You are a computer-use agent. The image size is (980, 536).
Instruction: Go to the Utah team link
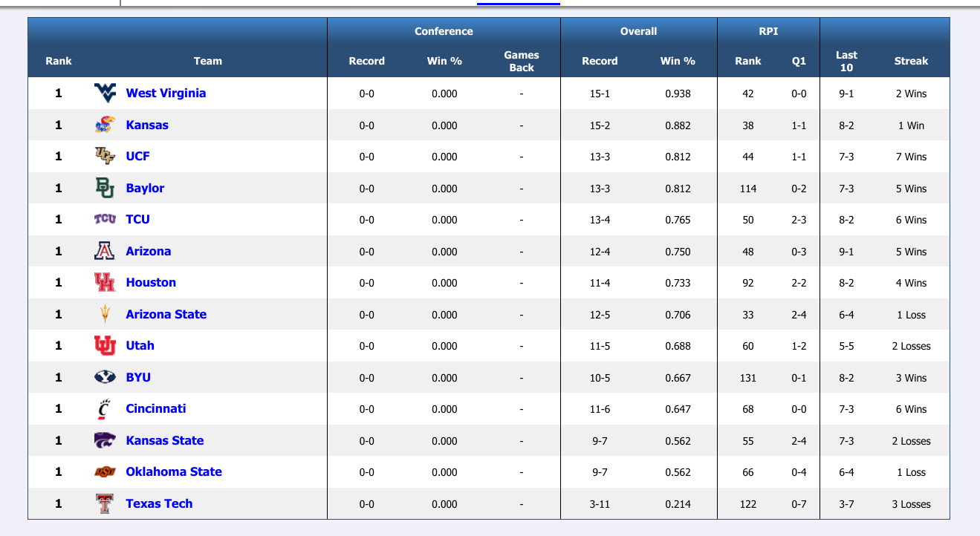pos(140,346)
